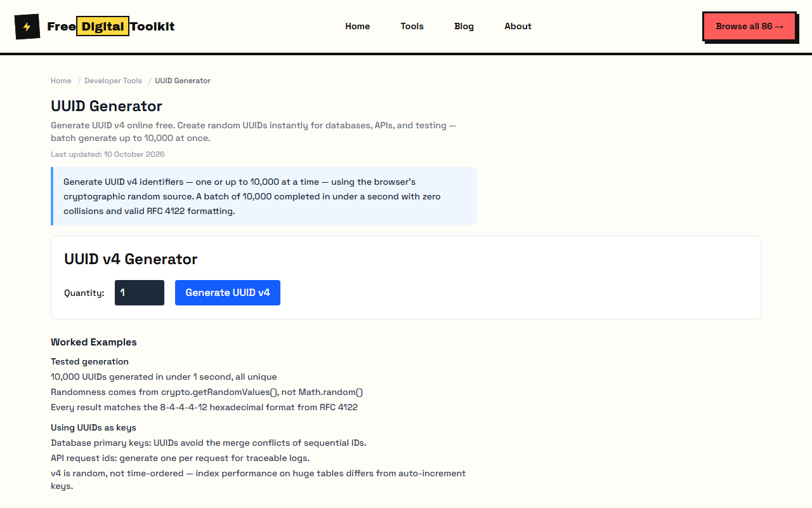The image size is (812, 508).
Task: Click the Using UUIDs as keys subheading
Action: 93,427
